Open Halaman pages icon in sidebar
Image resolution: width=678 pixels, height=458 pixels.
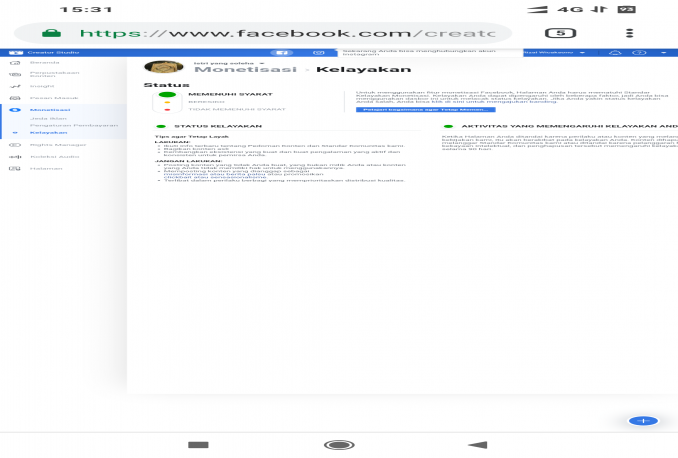pos(14,168)
